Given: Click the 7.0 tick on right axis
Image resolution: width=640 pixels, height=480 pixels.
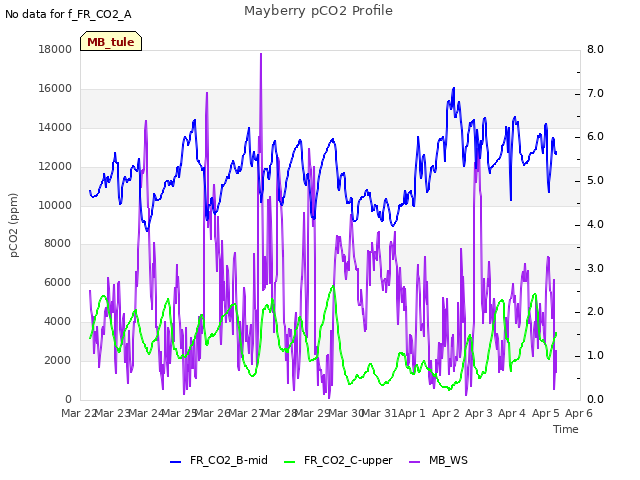Looking at the screenshot, I should [x=595, y=93].
